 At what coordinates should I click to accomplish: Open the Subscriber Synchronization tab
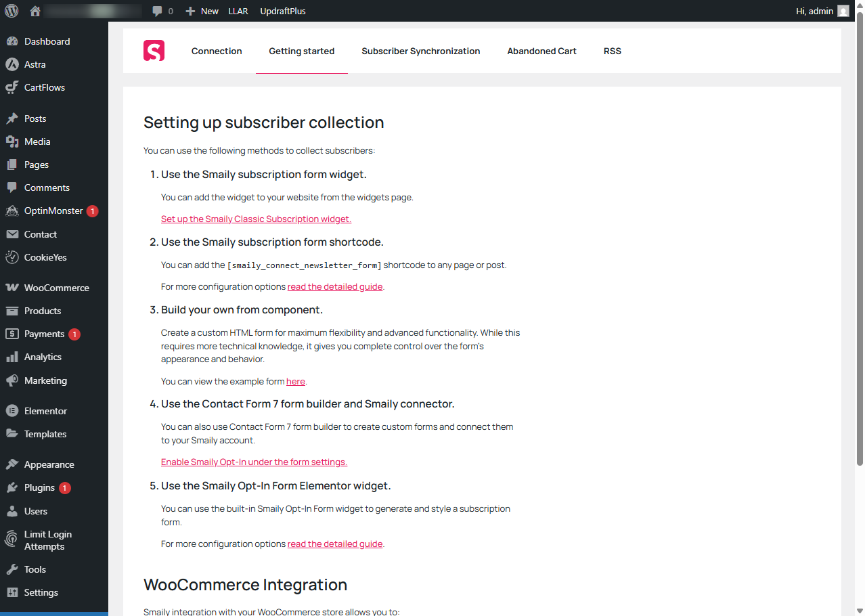421,51
